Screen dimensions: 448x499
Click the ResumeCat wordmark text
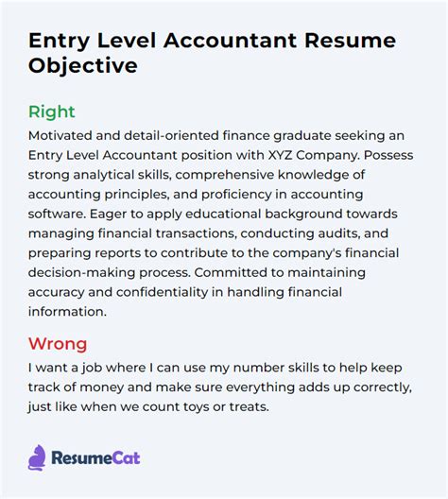[95, 458]
